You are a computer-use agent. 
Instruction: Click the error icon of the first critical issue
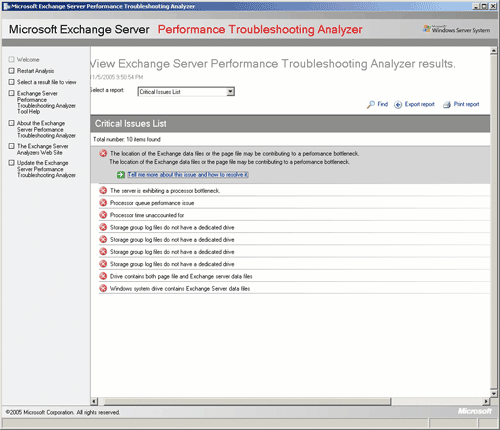pos(103,153)
